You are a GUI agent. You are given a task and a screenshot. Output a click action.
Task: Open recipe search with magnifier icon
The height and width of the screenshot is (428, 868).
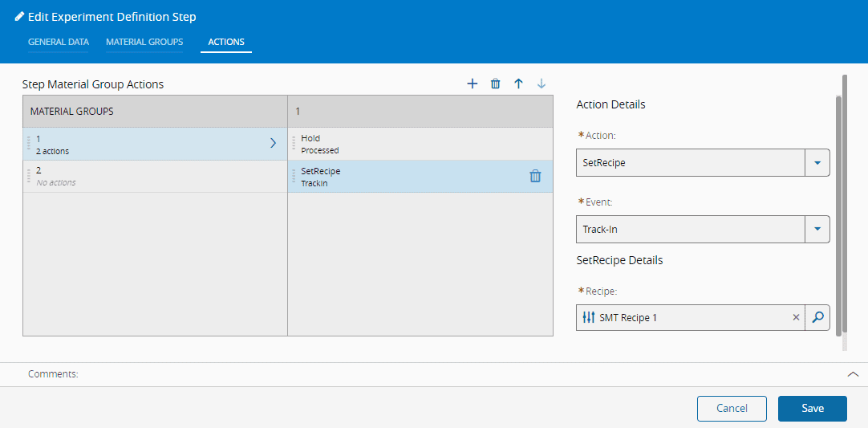tap(817, 318)
